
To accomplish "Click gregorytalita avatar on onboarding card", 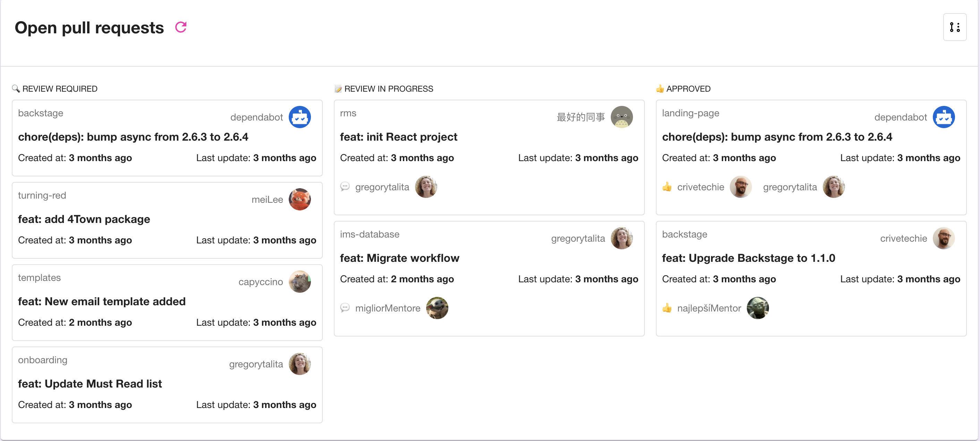I will point(299,364).
